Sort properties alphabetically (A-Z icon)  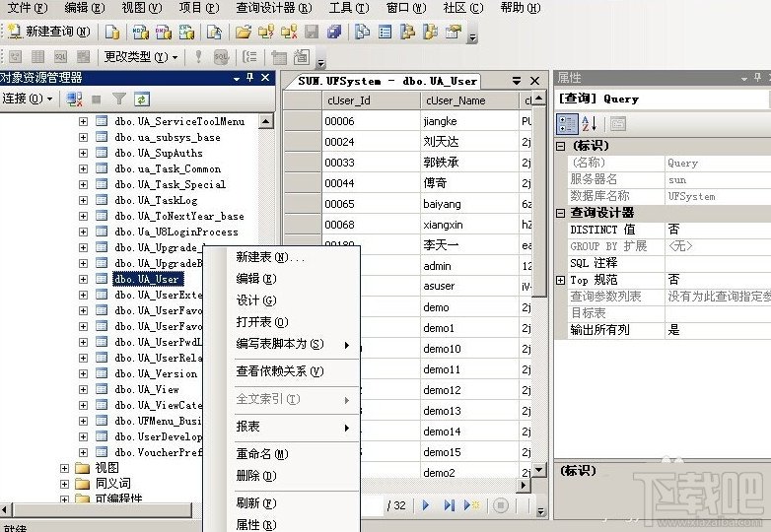[589, 124]
